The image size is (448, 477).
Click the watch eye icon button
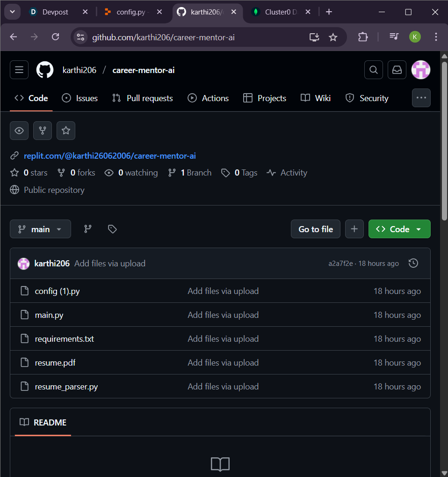pos(19,131)
